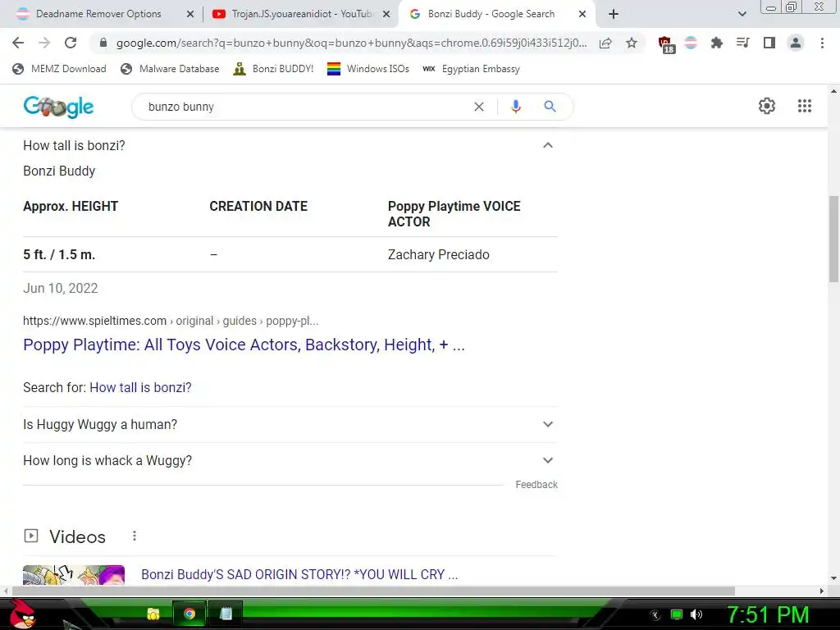Image resolution: width=840 pixels, height=630 pixels.
Task: Click scrollbar down arrow
Action: click(833, 578)
